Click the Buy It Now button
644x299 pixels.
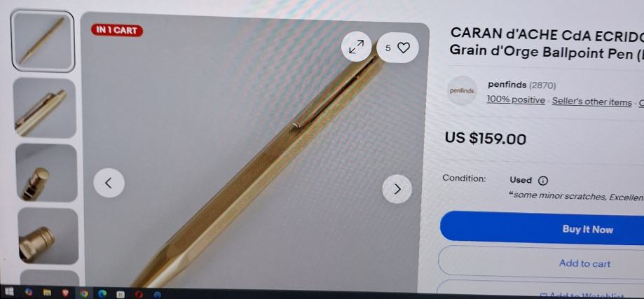[x=542, y=228]
